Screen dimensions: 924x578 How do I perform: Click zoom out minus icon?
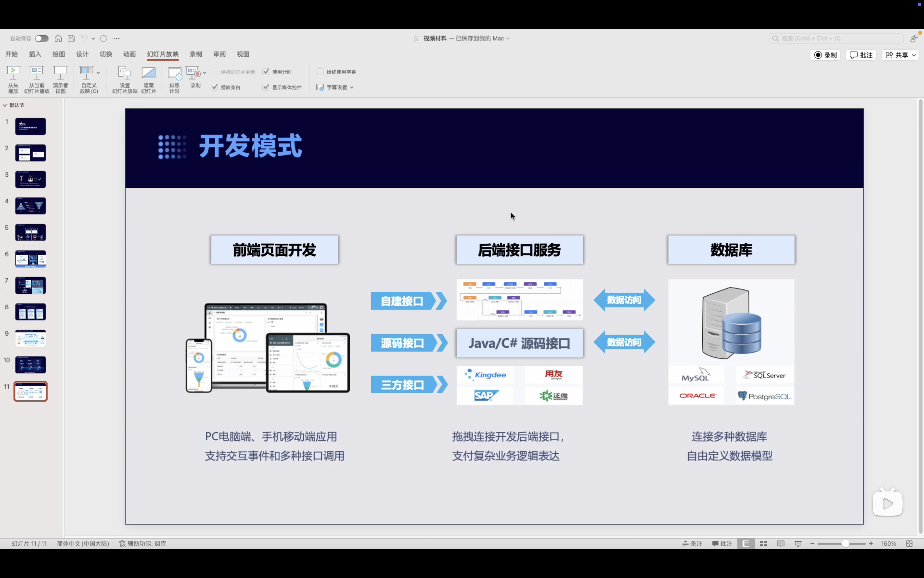click(812, 544)
